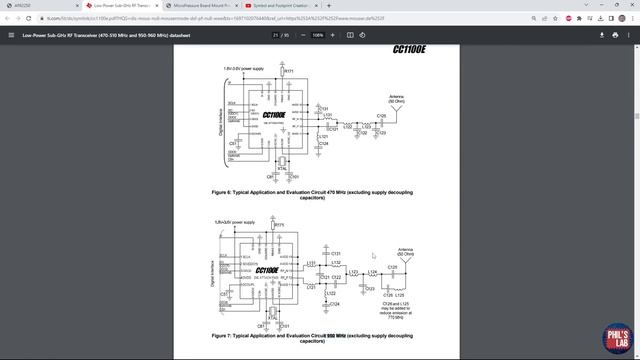Edit the current page number field
Image resolution: width=640 pixels, height=360 pixels.
[276, 35]
